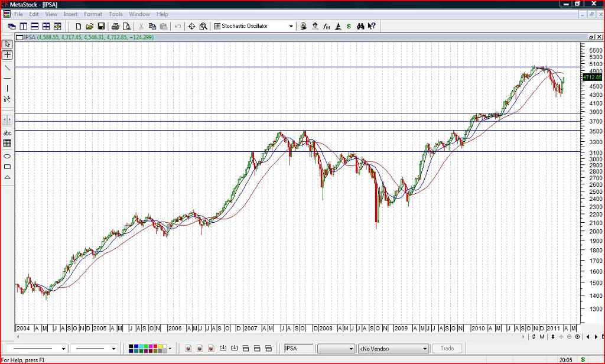Viewport: 605px width, 364px height.
Task: Click the tile columns layout icon
Action: (x=23, y=26)
